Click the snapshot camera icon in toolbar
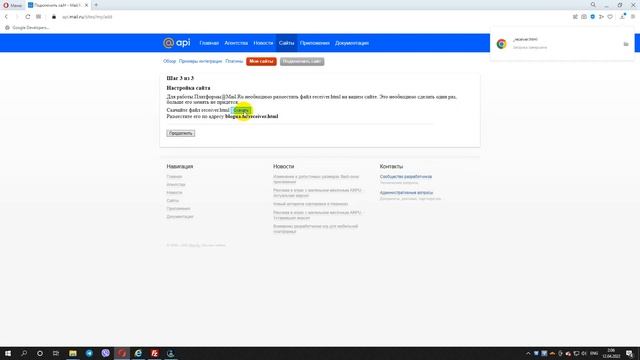The width and height of the screenshot is (640, 360). pos(584,17)
